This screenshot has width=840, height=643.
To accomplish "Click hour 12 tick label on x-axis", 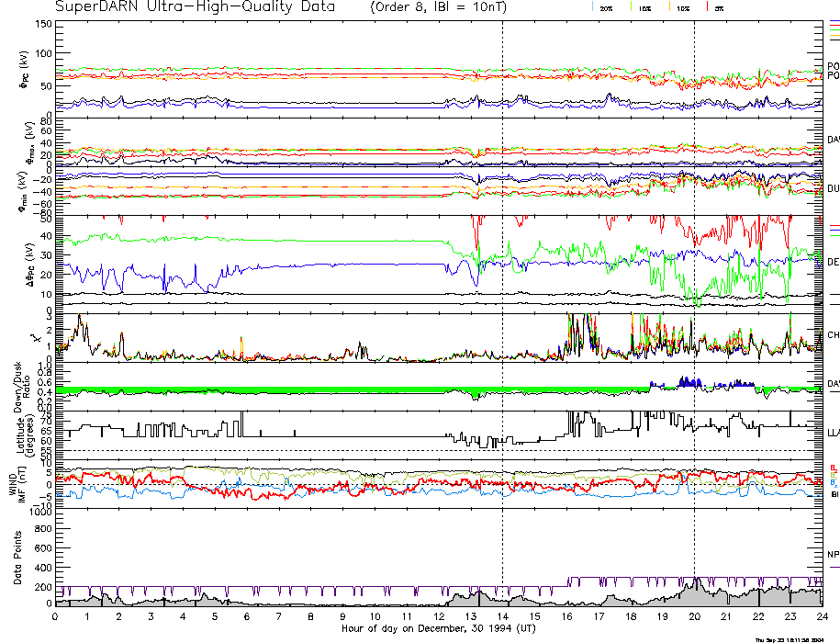I will (438, 617).
